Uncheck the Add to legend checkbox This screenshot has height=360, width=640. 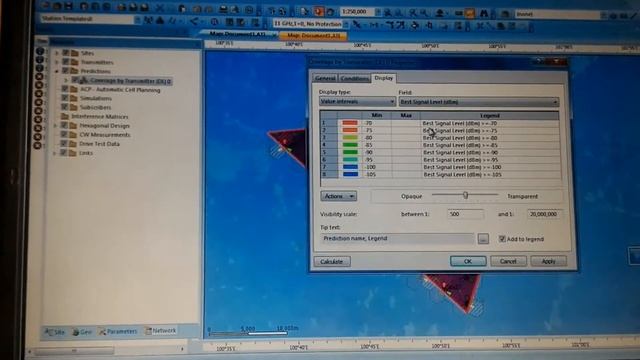coord(502,239)
